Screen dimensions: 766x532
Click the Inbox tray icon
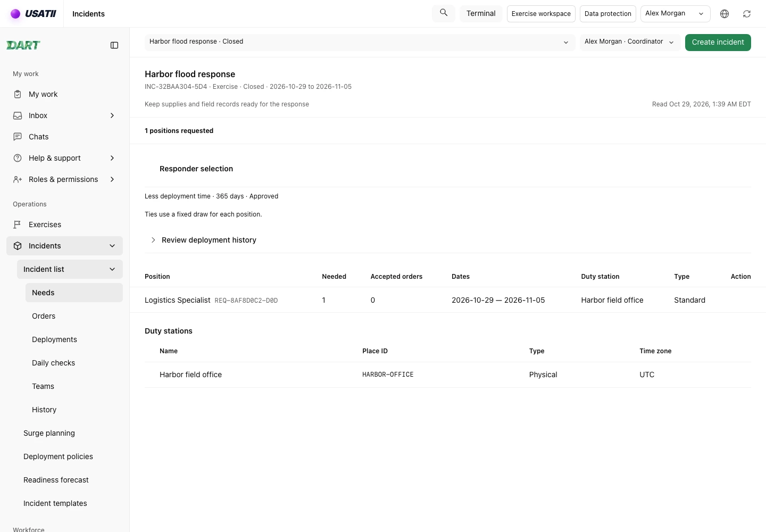click(18, 115)
